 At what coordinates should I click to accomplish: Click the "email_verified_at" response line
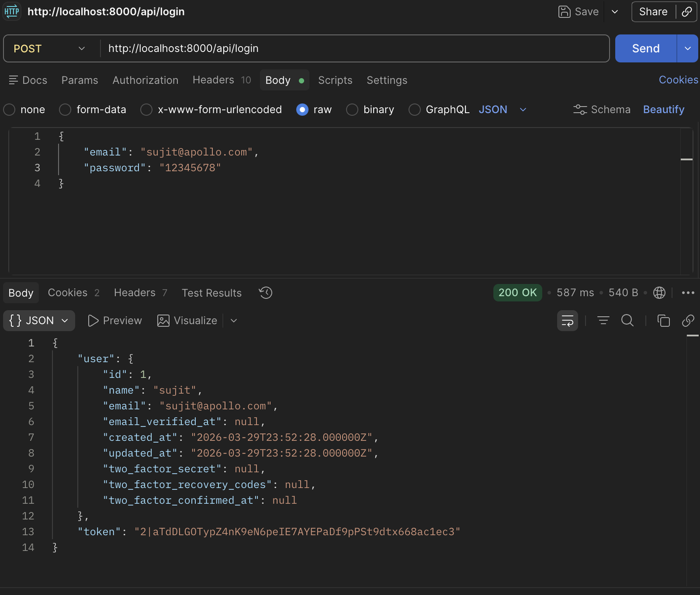184,422
